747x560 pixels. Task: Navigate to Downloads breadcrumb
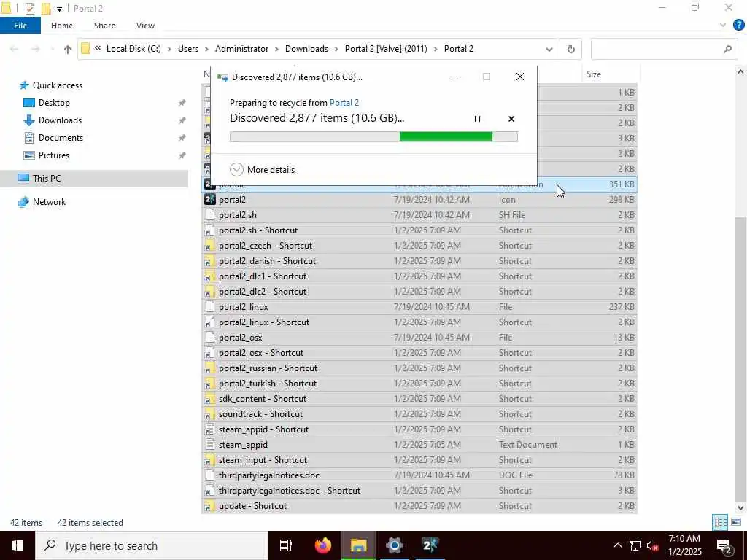[306, 49]
